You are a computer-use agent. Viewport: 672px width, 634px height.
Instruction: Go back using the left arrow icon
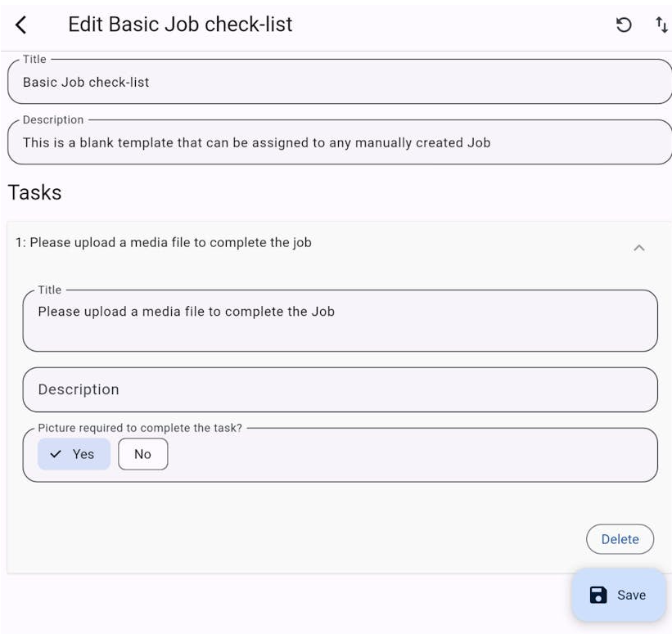(x=21, y=25)
